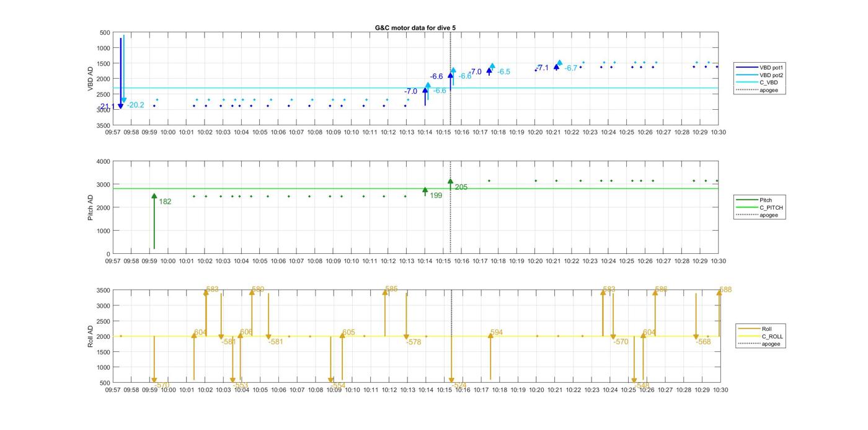Click the -6.5 VBD data label

click(503, 72)
